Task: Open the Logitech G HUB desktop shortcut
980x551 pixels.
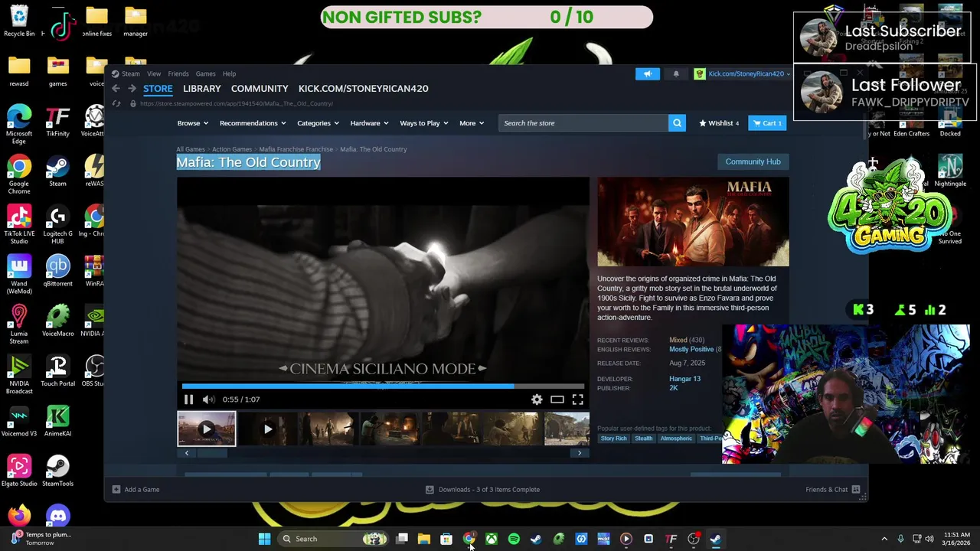Action: pyautogui.click(x=58, y=225)
